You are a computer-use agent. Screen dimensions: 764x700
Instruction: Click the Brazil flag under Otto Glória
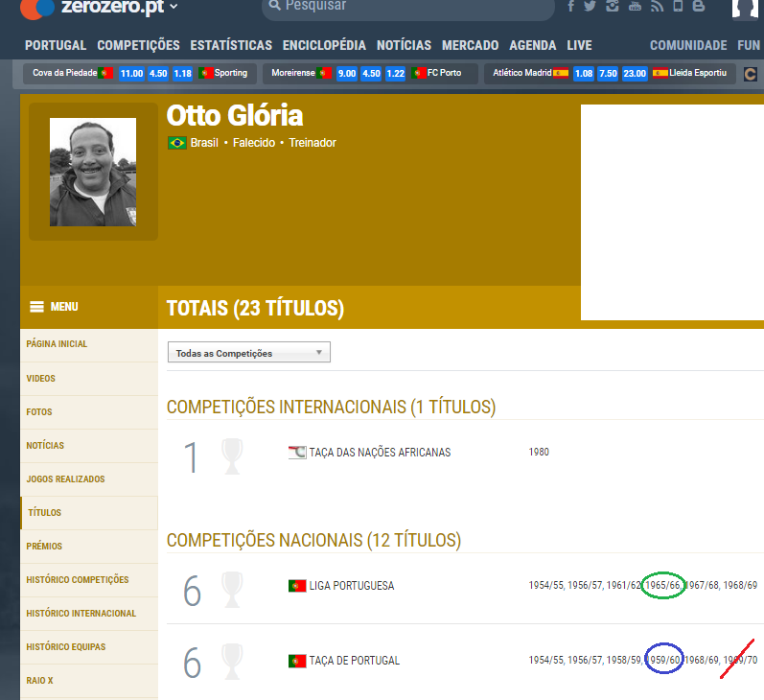(177, 143)
